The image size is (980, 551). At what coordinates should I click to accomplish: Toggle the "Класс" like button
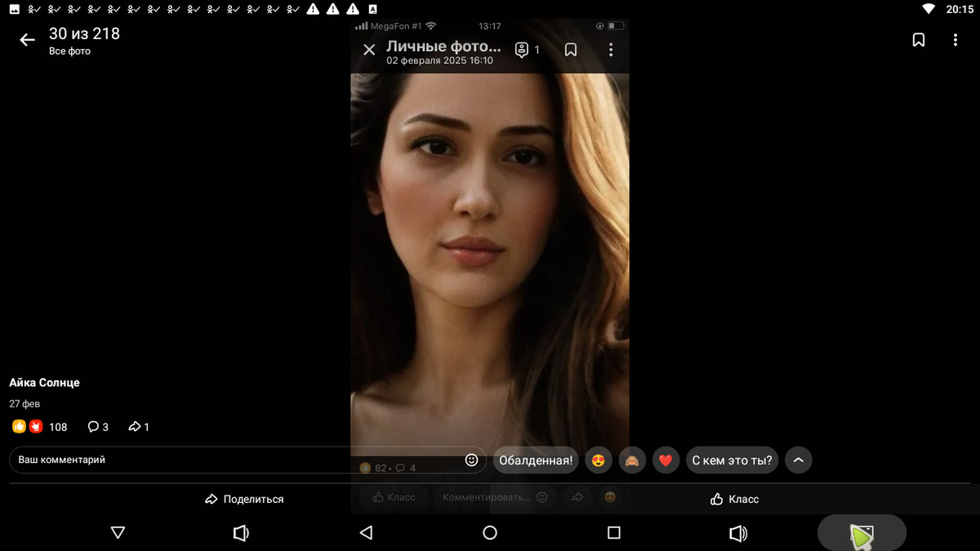(735, 499)
